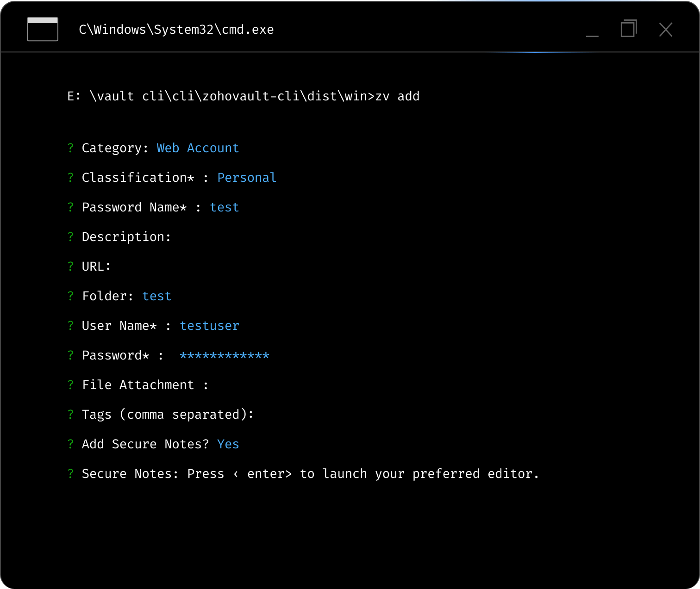Click the command line 'zv add' text
The width and height of the screenshot is (700, 589).
(397, 96)
